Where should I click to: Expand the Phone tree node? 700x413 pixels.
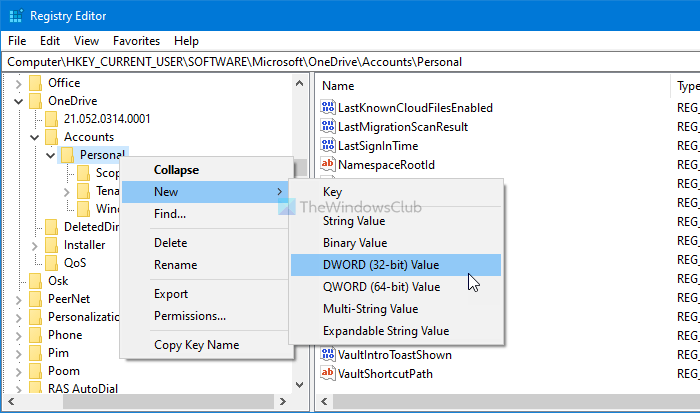tap(18, 336)
